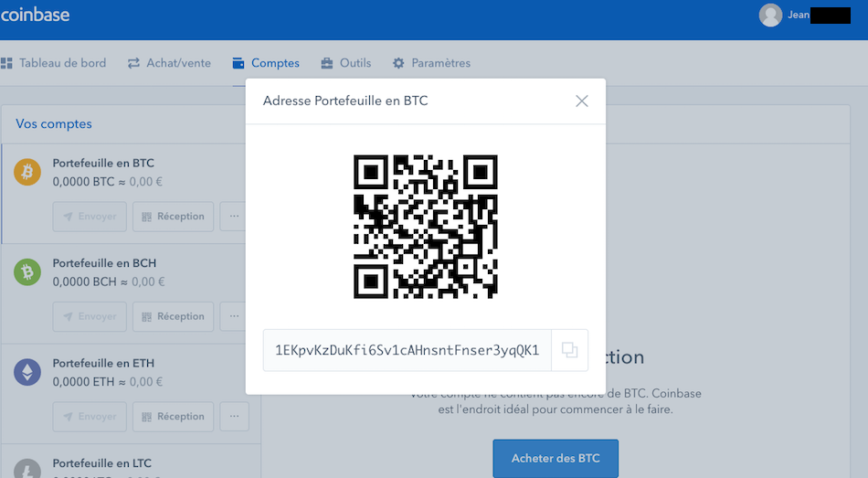Open the Outils tab
Viewport: 868px width, 478px height.
click(346, 63)
